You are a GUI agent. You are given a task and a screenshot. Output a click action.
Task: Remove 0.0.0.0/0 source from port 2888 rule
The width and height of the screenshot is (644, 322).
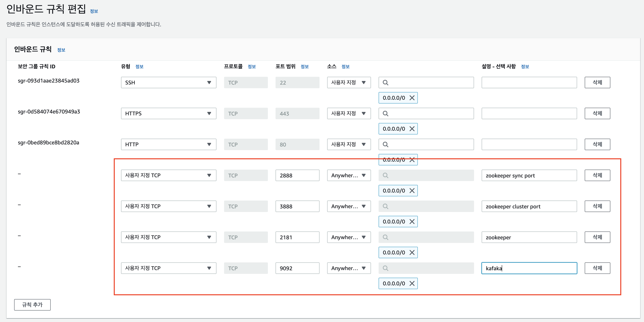click(412, 191)
